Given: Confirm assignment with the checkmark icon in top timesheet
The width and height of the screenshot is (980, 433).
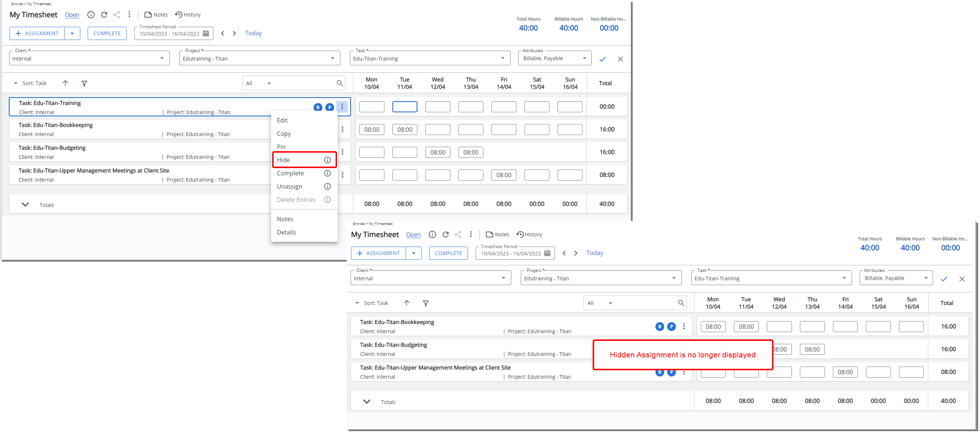Looking at the screenshot, I should pos(603,59).
